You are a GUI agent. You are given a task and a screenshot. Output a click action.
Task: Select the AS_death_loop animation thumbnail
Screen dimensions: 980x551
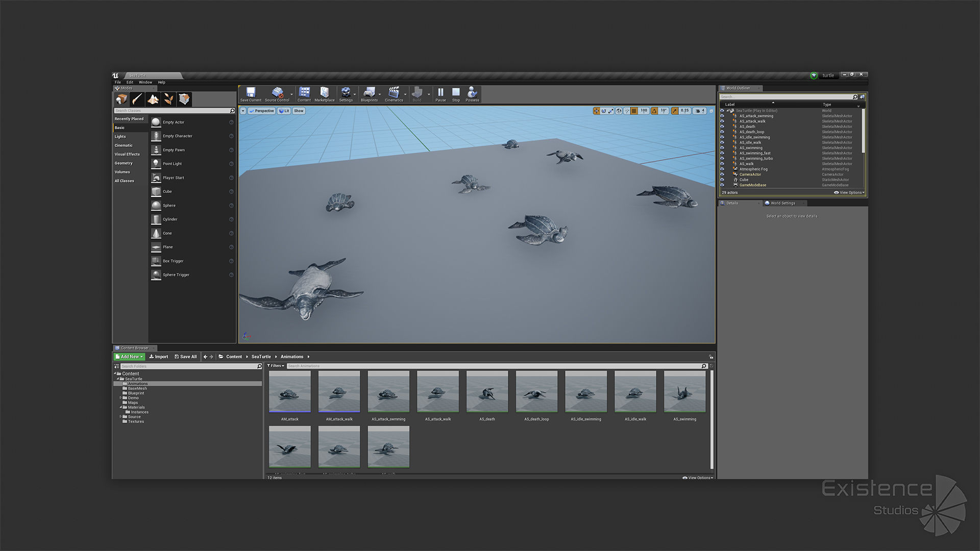point(536,392)
